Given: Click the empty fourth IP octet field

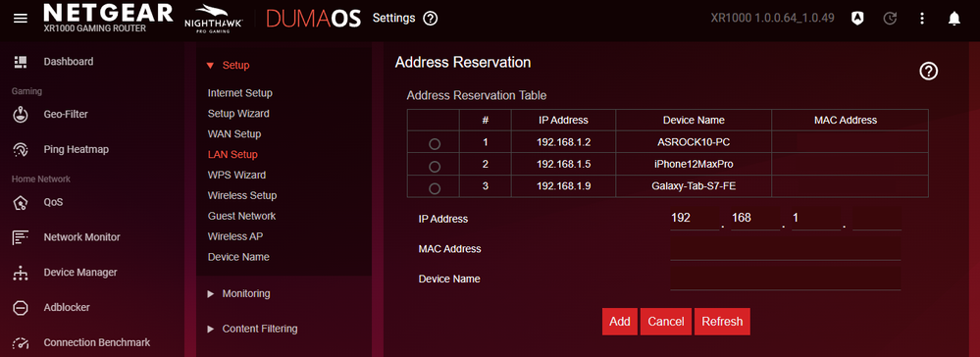Looking at the screenshot, I should tap(877, 219).
